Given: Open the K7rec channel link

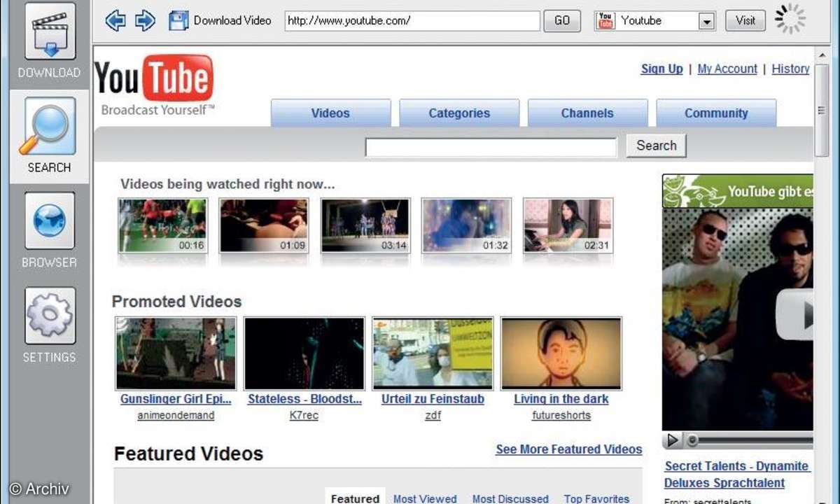Looking at the screenshot, I should pos(304,415).
